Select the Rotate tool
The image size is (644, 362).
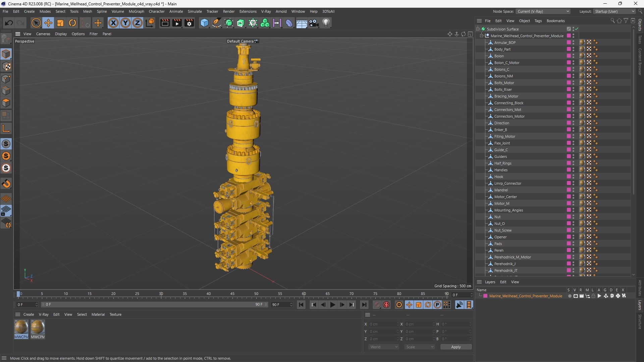(72, 23)
